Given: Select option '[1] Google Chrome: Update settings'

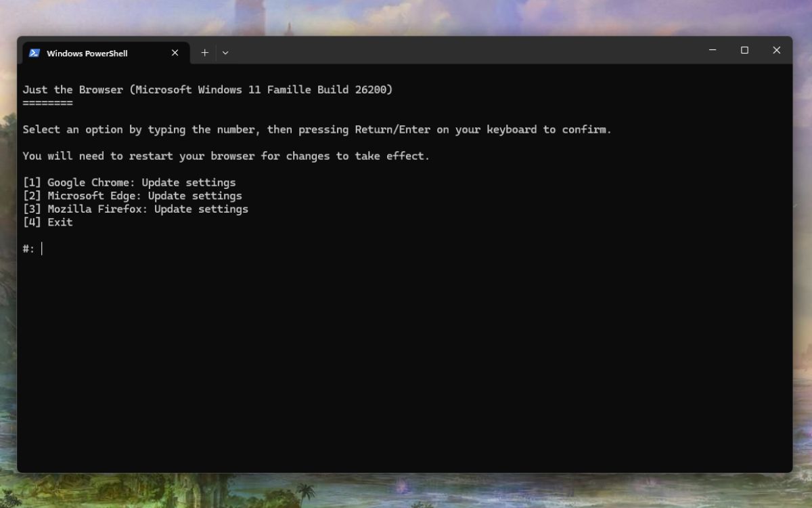Looking at the screenshot, I should (x=129, y=182).
